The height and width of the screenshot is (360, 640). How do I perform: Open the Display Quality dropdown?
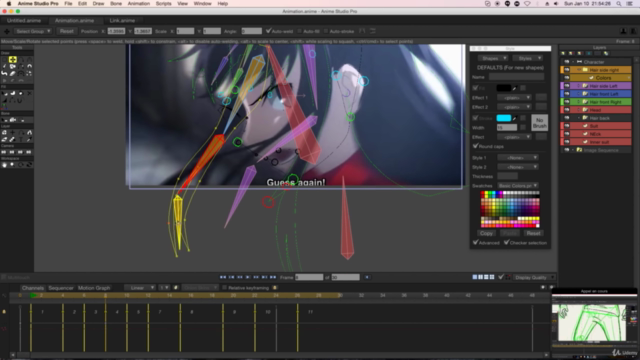pyautogui.click(x=534, y=278)
